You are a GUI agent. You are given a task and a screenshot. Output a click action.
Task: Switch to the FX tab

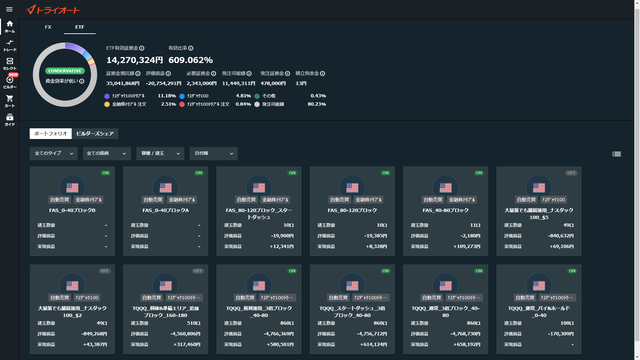[48, 27]
